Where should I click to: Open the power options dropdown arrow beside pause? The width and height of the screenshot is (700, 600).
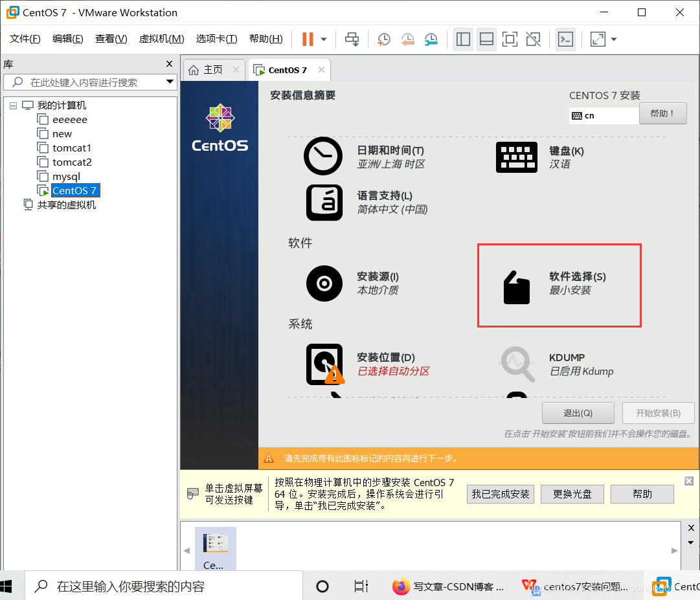click(x=324, y=39)
